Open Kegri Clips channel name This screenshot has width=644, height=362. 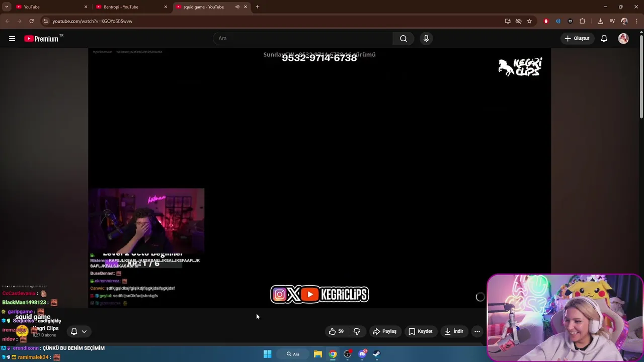coord(46,328)
